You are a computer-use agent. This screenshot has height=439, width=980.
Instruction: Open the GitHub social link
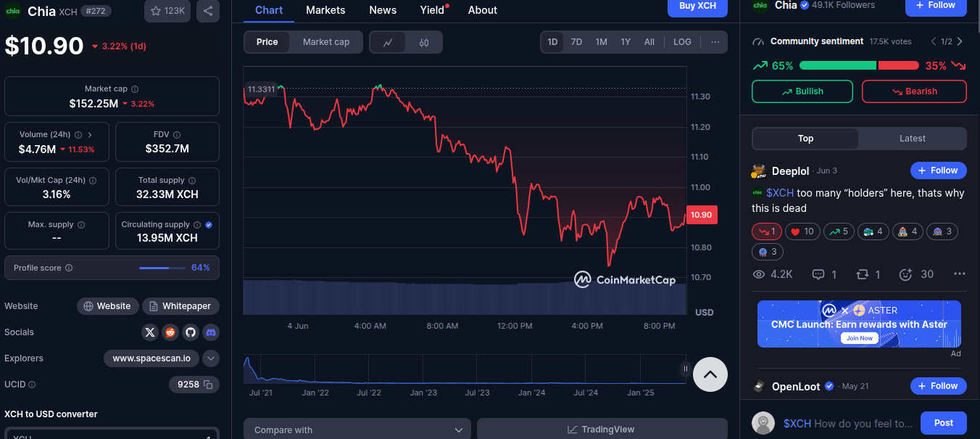pyautogui.click(x=191, y=332)
